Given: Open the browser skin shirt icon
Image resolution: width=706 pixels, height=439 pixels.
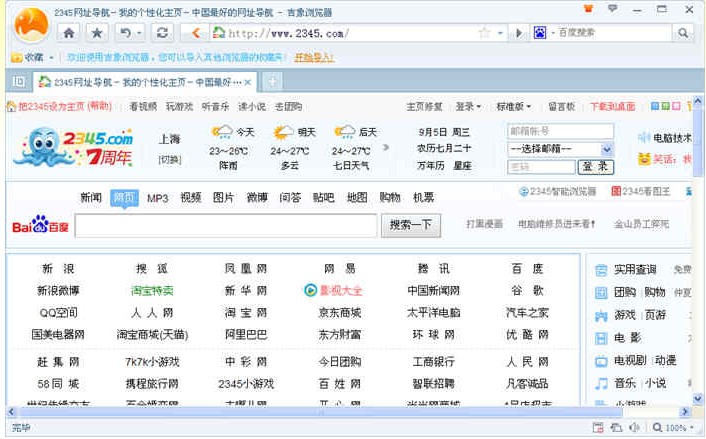Looking at the screenshot, I should click(588, 8).
